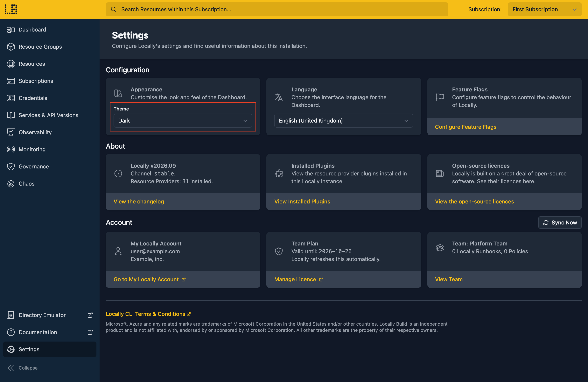Click the Directory Emulator external link icon
The image size is (588, 382).
pyautogui.click(x=90, y=315)
